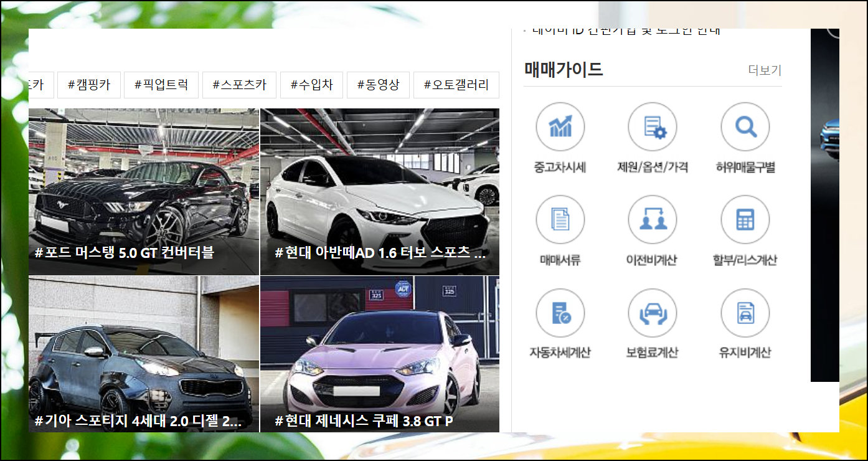Viewport: 868px width, 461px height.
Task: Open the blue car banner ad at right
Action: 825,205
